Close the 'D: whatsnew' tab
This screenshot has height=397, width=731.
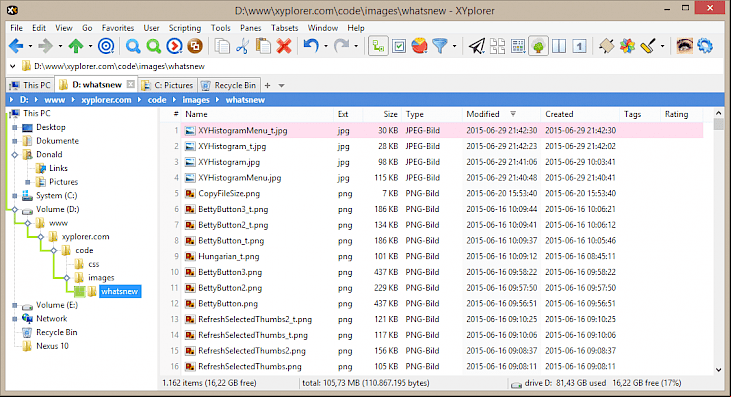pos(131,84)
